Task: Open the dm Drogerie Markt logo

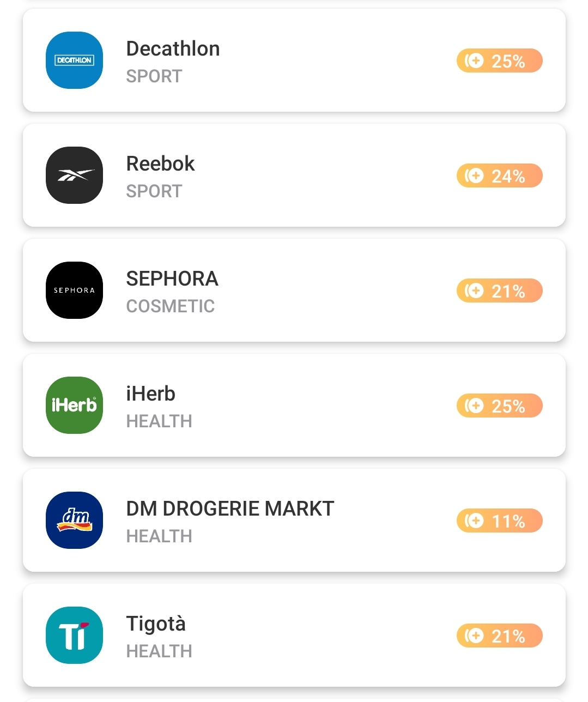Action: pyautogui.click(x=74, y=521)
